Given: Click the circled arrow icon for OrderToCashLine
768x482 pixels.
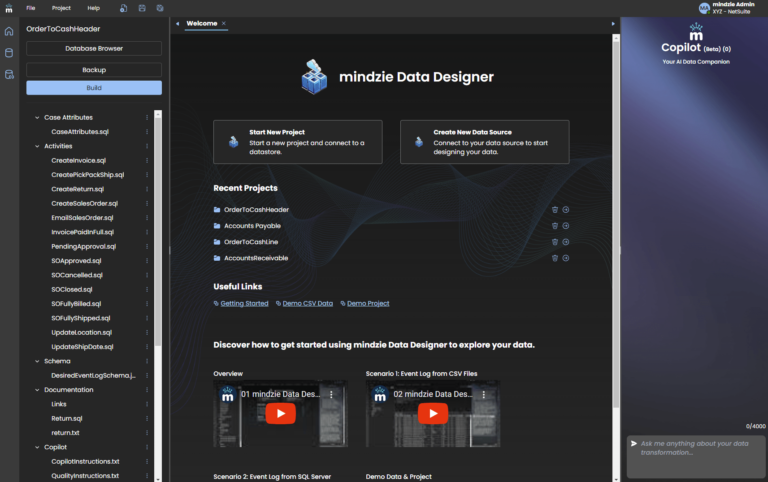Looking at the screenshot, I should coord(566,242).
